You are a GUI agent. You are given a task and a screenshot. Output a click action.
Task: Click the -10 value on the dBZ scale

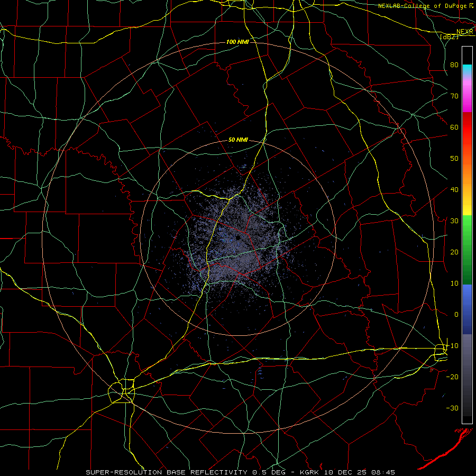452,345
